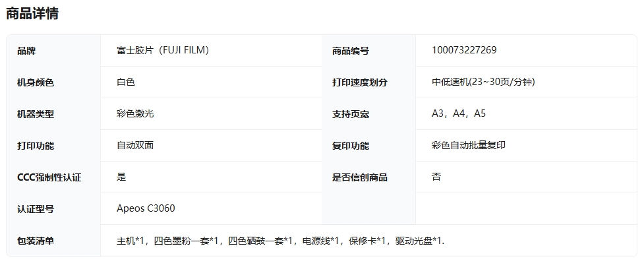Click the A3，A4，A5 page width value

(459, 113)
